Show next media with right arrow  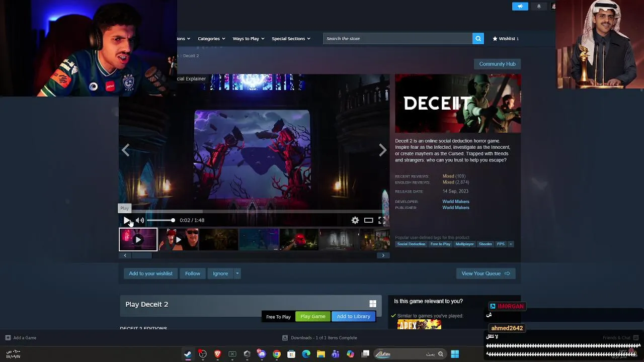(383, 150)
